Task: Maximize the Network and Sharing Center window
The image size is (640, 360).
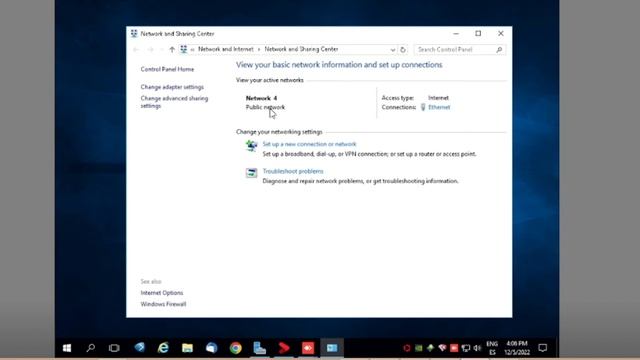Action: (478, 34)
